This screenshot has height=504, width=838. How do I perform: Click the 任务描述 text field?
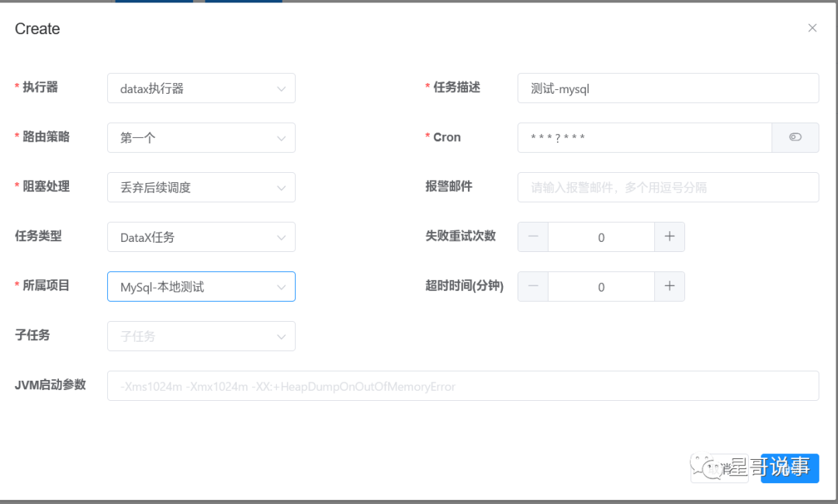click(x=667, y=88)
